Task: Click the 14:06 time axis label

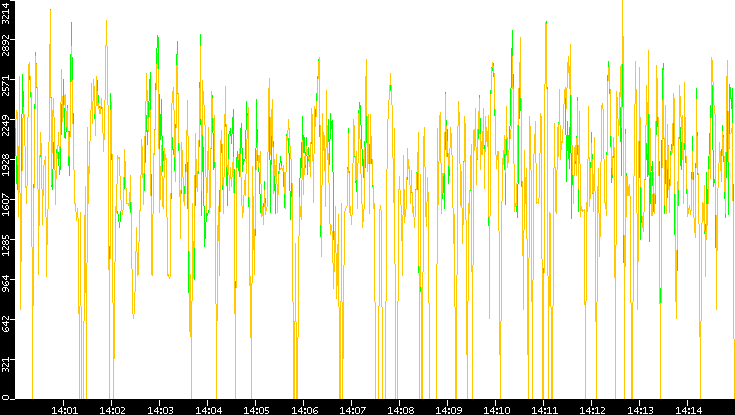Action: click(x=304, y=410)
